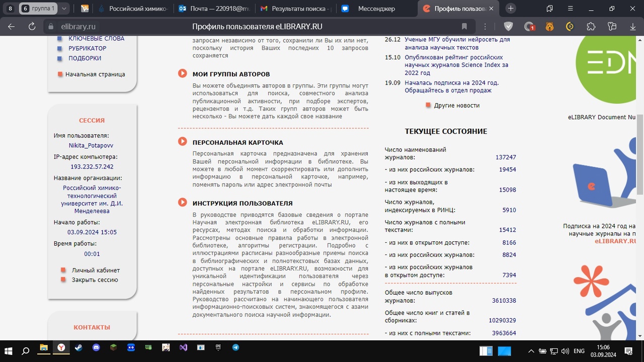This screenshot has width=644, height=362.
Task: Click value 5910 for РИНЦ journals
Action: (509, 210)
